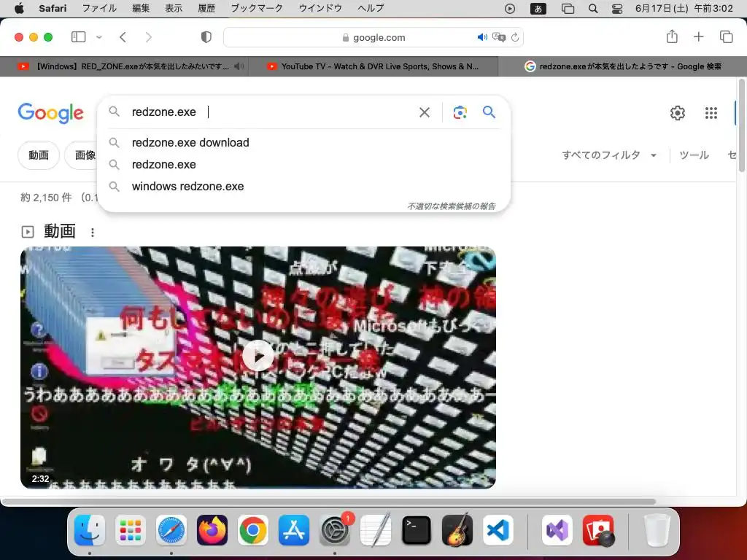
Task: Open more options for 動画 section
Action: (93, 233)
